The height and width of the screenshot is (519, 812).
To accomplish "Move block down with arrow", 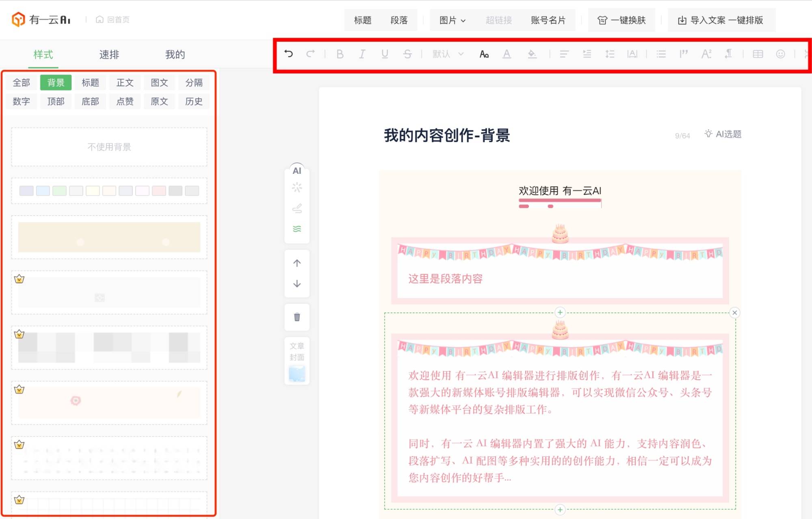I will [x=297, y=283].
